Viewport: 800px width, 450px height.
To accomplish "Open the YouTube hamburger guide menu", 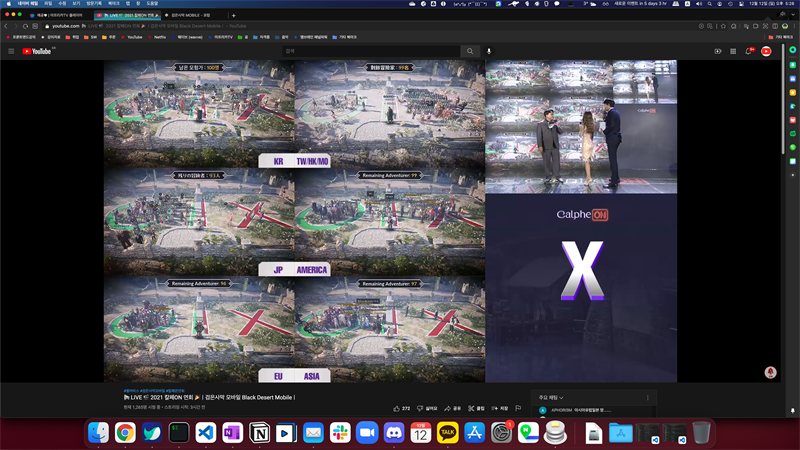I will pyautogui.click(x=11, y=51).
